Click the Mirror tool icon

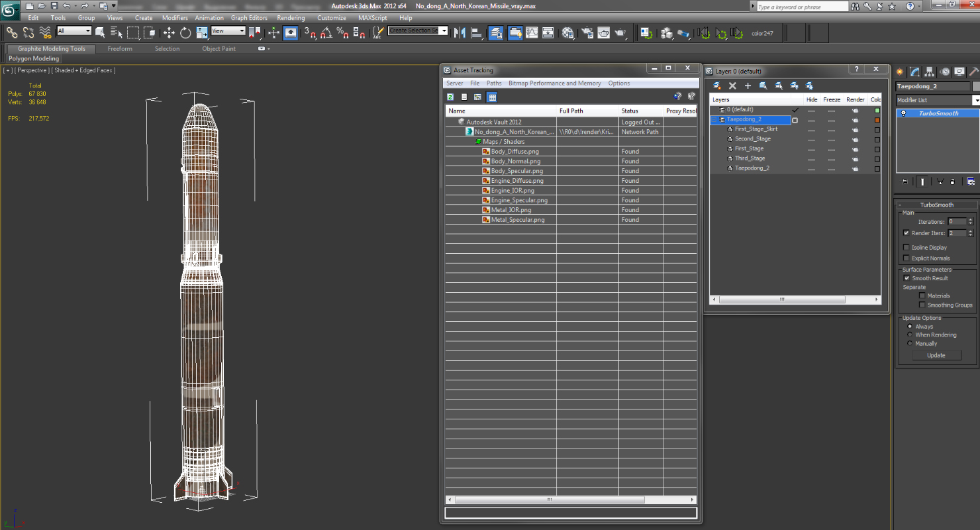coord(460,32)
